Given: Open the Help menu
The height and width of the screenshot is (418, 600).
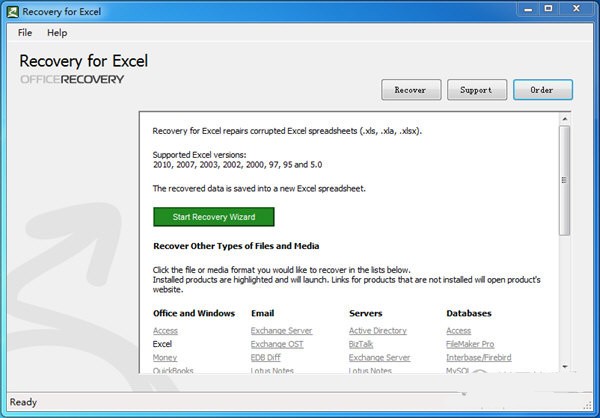Looking at the screenshot, I should coord(57,33).
